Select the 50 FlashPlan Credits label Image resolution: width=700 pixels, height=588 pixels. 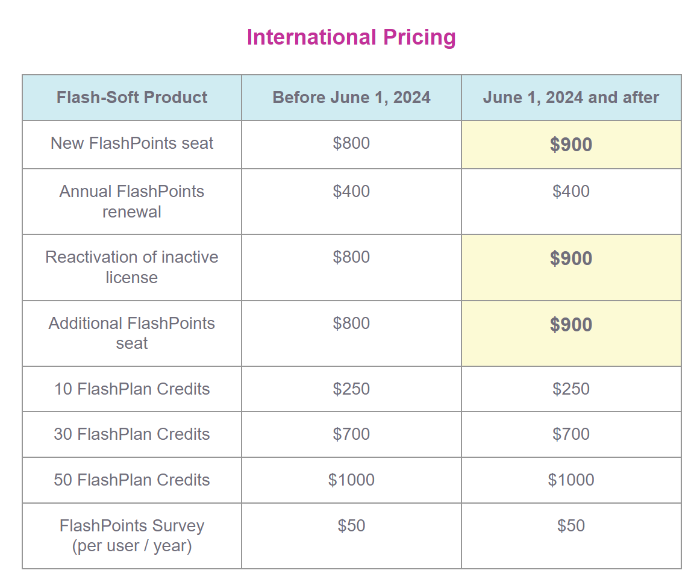tap(132, 480)
